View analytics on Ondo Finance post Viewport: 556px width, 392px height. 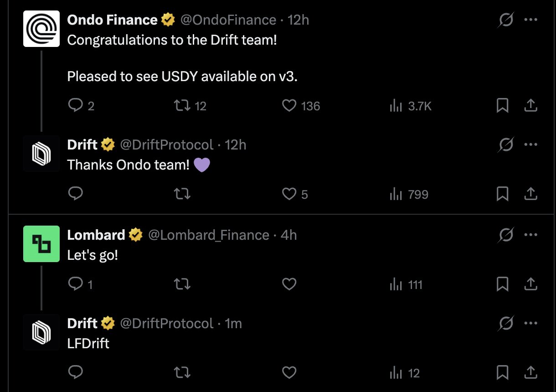tap(396, 106)
